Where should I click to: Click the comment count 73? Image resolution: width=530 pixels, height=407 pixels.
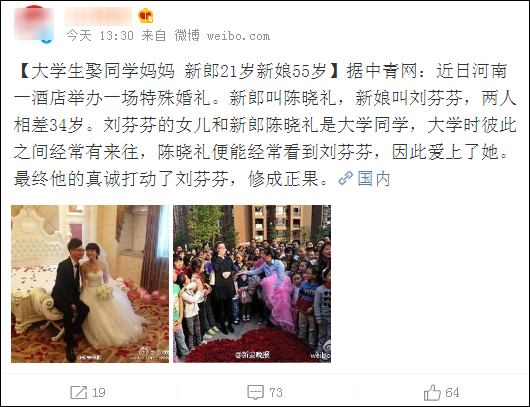276,392
